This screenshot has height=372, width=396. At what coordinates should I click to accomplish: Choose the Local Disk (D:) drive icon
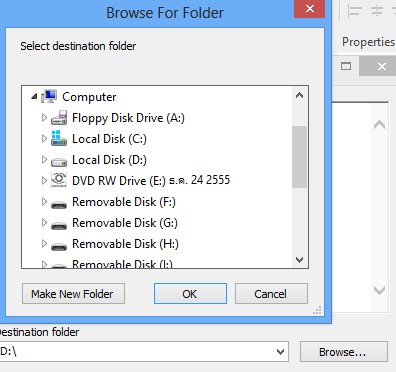pyautogui.click(x=59, y=161)
